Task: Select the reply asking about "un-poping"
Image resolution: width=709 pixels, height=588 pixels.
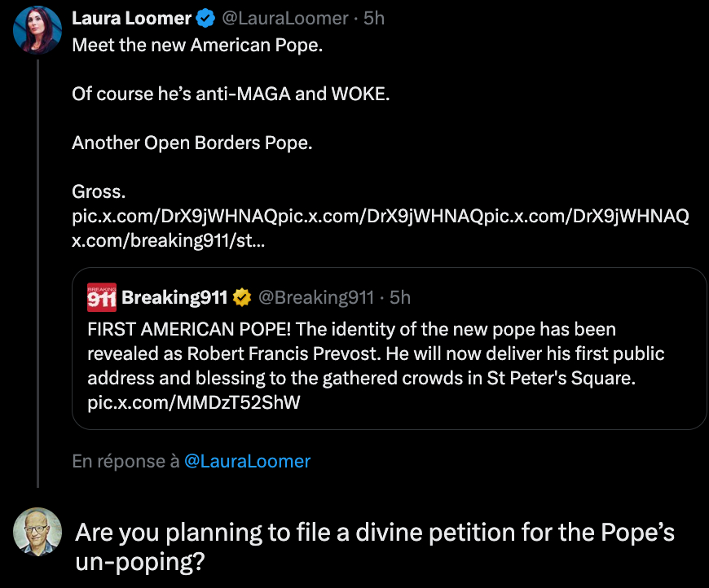Action: 375,546
